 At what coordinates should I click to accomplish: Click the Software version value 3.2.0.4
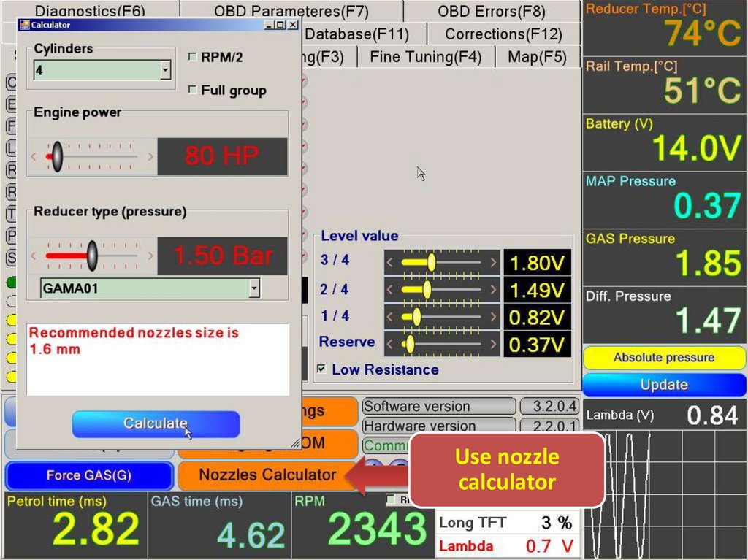(x=549, y=406)
